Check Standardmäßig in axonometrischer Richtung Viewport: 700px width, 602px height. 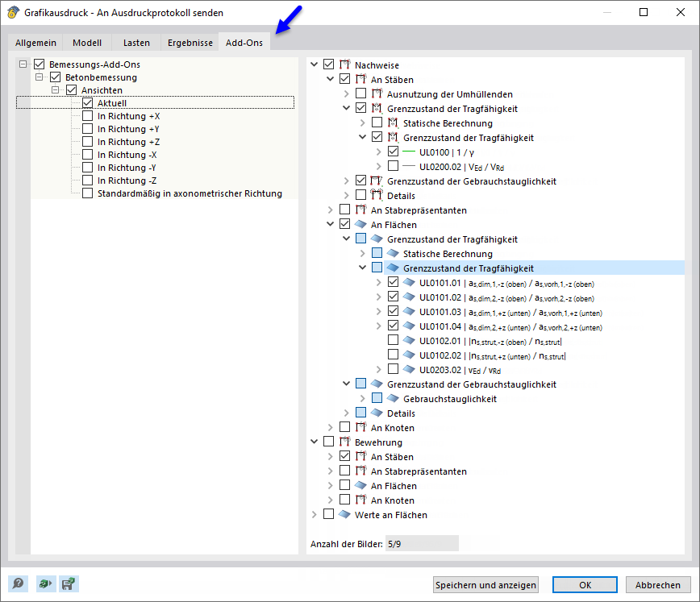(x=87, y=193)
